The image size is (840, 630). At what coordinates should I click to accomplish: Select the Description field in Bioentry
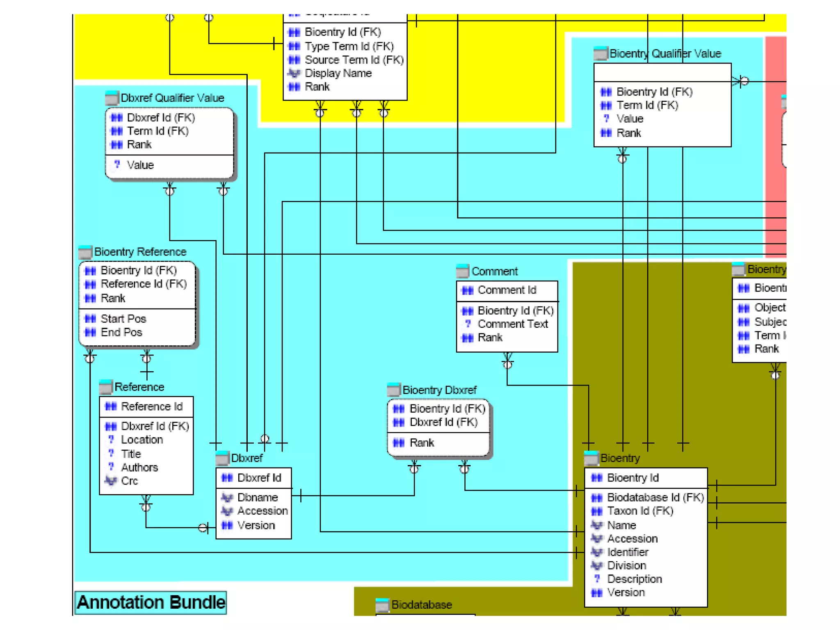click(634, 579)
